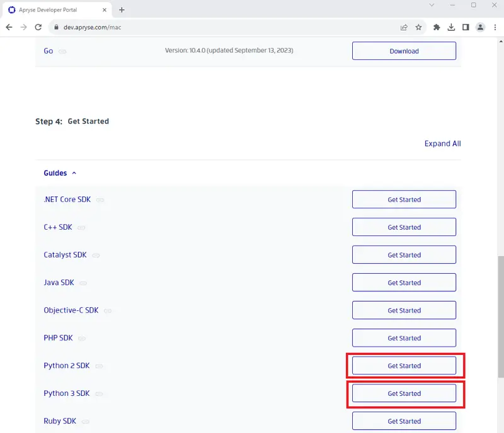Open the Go link

(x=49, y=51)
